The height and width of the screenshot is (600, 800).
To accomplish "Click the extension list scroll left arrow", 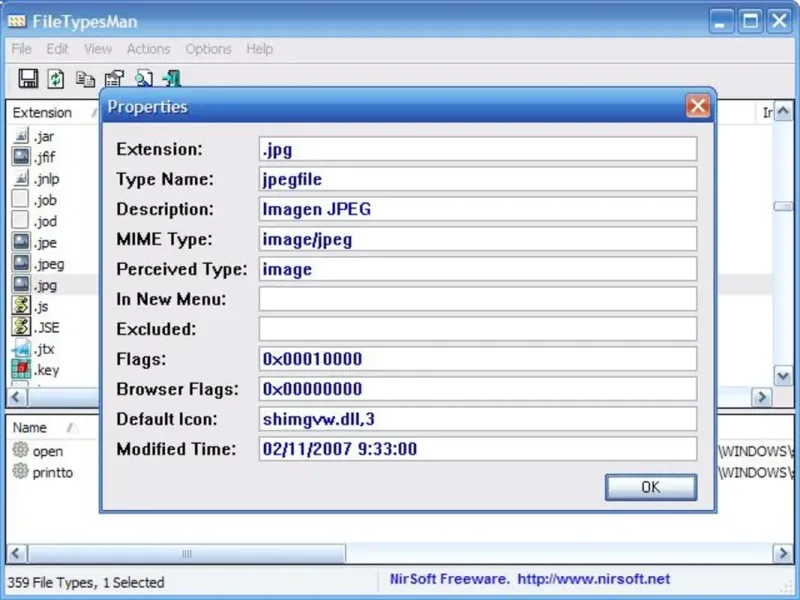I will tap(16, 397).
